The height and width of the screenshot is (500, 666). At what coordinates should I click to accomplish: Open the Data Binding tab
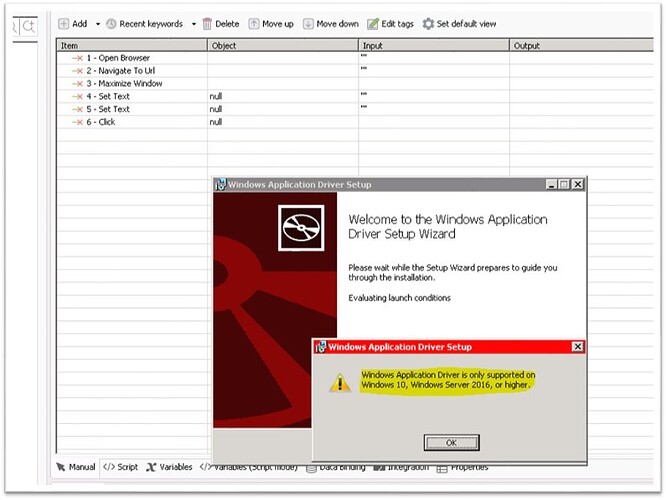click(336, 469)
